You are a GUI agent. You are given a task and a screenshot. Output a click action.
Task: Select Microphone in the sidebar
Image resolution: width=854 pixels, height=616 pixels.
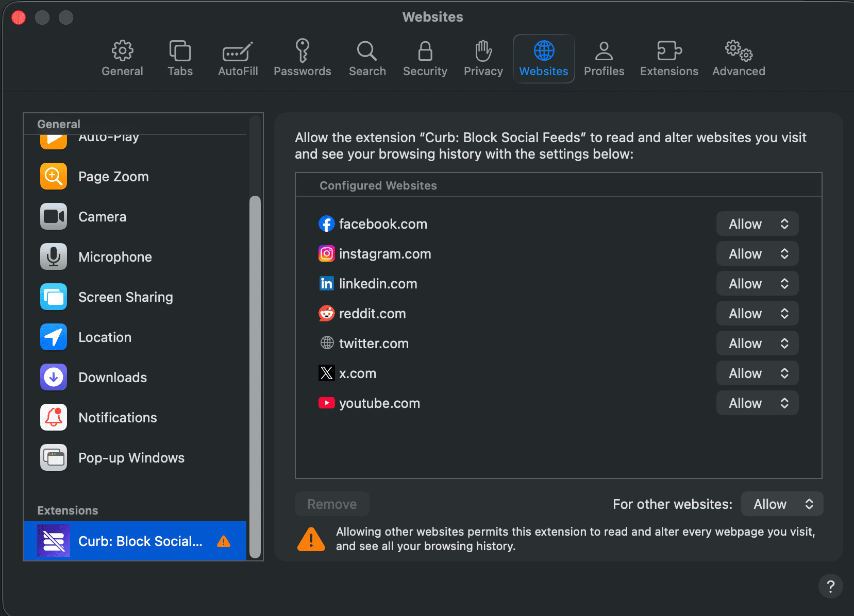click(135, 257)
